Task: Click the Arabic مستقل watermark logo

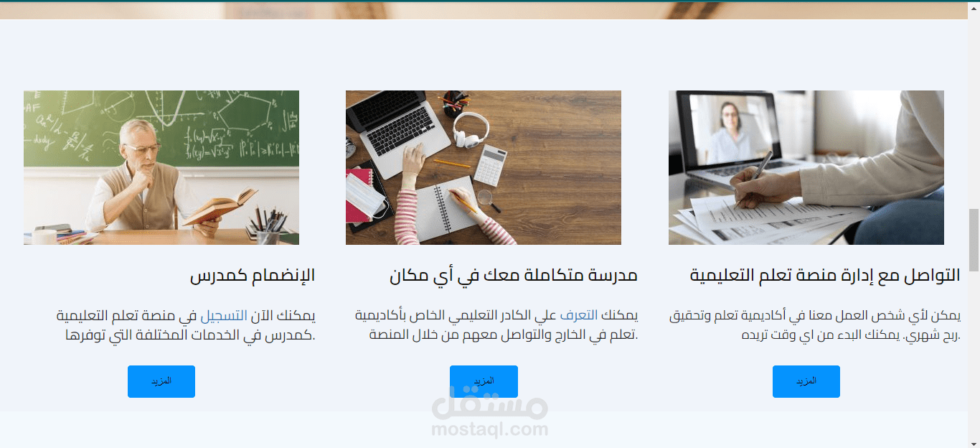Action: click(x=490, y=403)
